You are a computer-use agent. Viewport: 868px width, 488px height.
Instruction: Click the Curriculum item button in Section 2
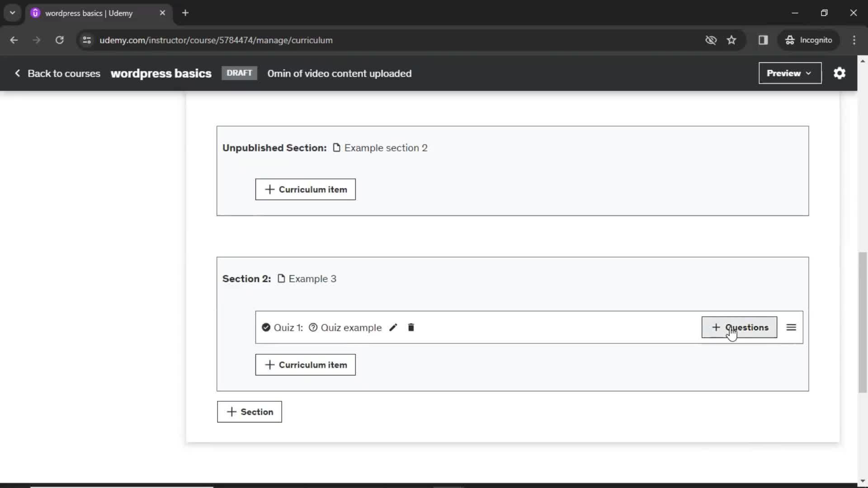[306, 365]
